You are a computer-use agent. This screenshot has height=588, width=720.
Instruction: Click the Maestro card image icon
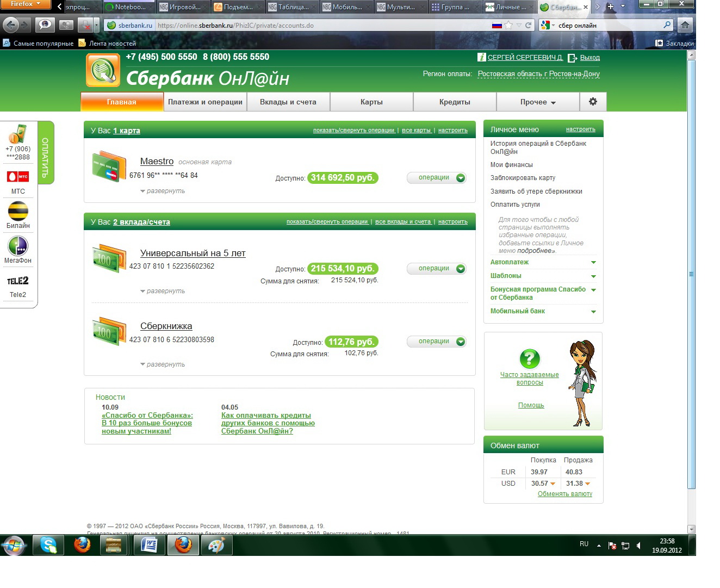pos(109,166)
